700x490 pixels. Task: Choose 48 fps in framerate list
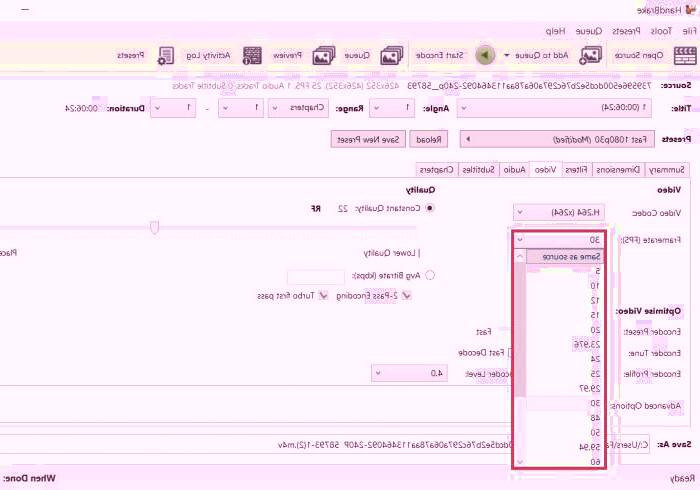[565, 418]
